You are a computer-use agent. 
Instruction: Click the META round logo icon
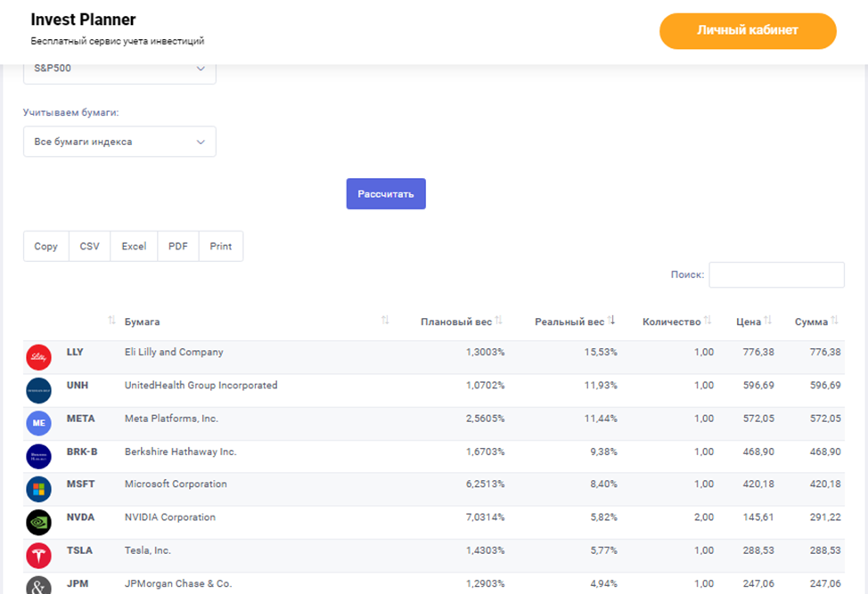(38, 423)
